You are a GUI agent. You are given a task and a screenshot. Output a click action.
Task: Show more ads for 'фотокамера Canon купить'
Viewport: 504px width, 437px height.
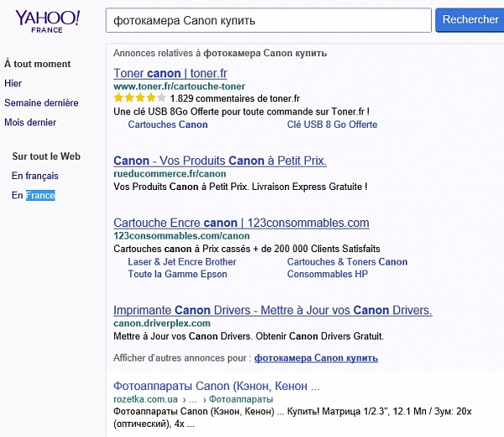click(x=316, y=358)
